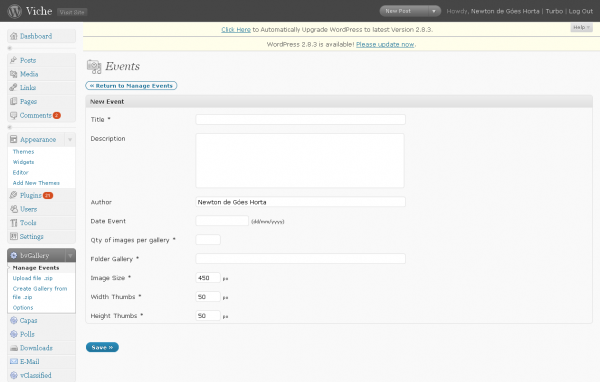Click the Dashboard house icon

point(14,36)
